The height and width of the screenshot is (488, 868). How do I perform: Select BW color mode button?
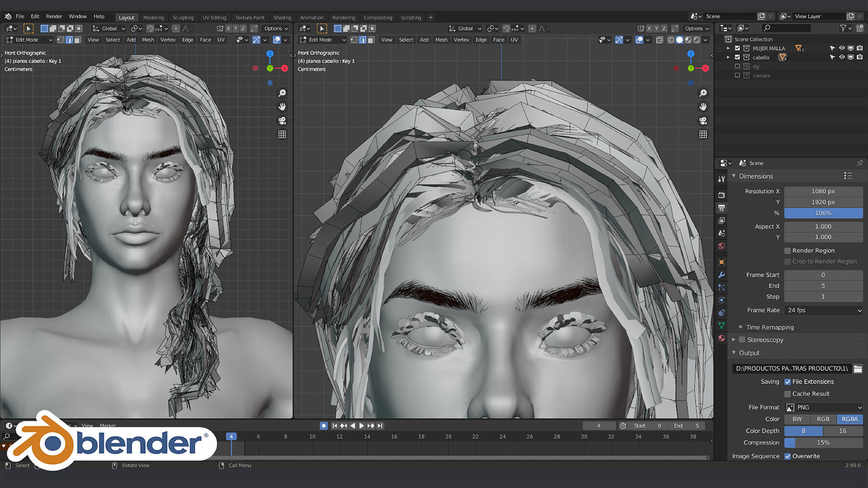click(797, 419)
